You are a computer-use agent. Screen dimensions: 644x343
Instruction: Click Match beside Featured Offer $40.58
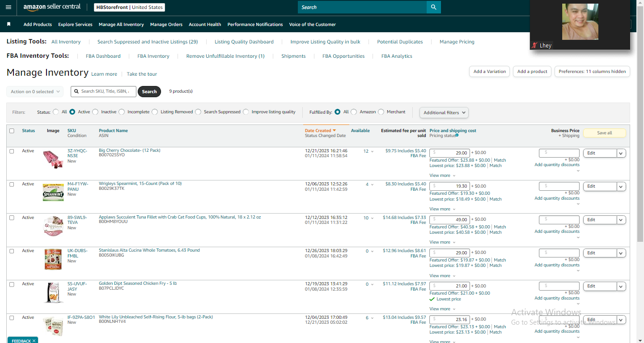tap(500, 227)
